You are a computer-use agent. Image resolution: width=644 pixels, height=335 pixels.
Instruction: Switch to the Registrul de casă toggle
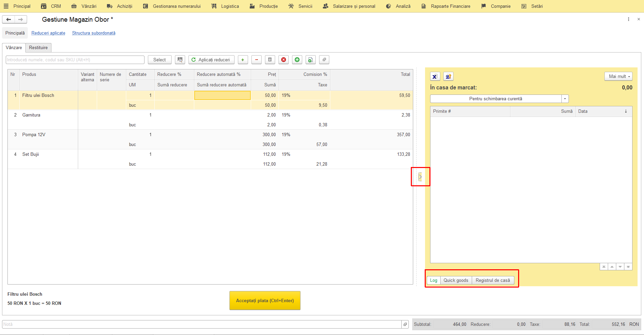pos(493,280)
